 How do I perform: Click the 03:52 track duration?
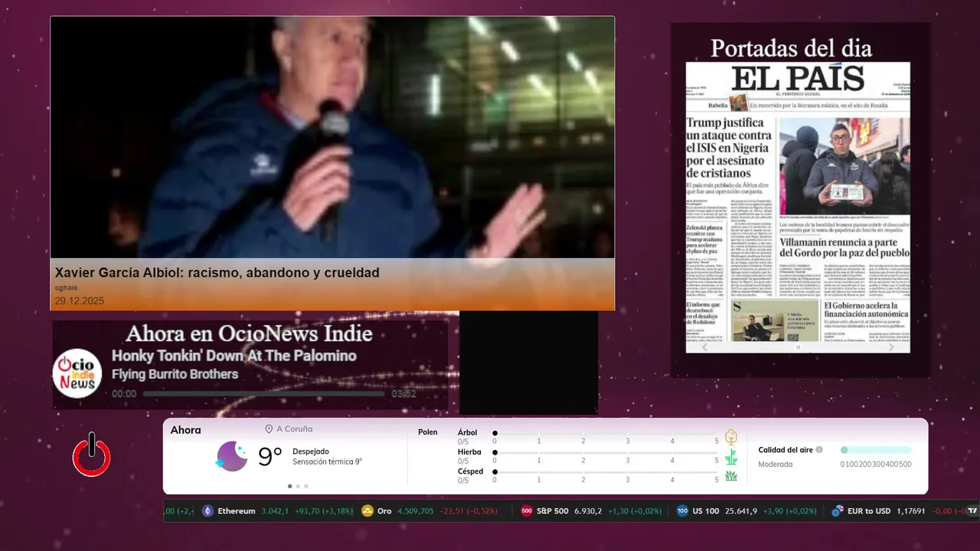point(403,394)
